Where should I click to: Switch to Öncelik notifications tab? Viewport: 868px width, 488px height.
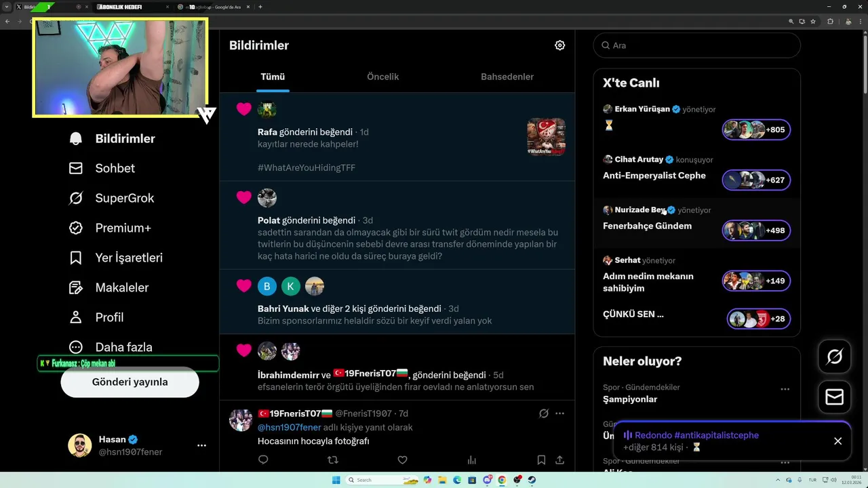(382, 77)
